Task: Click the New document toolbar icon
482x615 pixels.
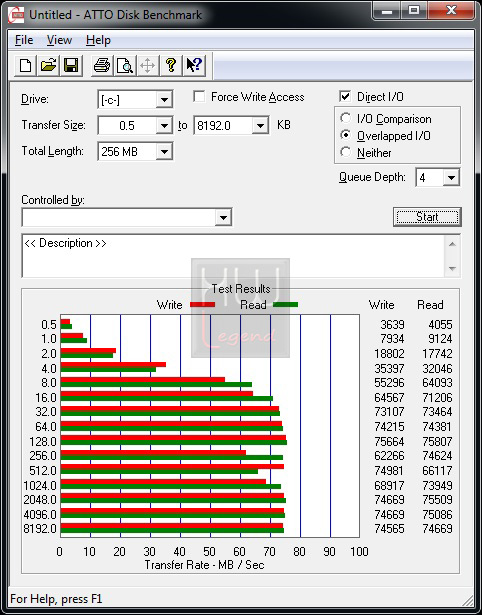Action: [x=25, y=65]
